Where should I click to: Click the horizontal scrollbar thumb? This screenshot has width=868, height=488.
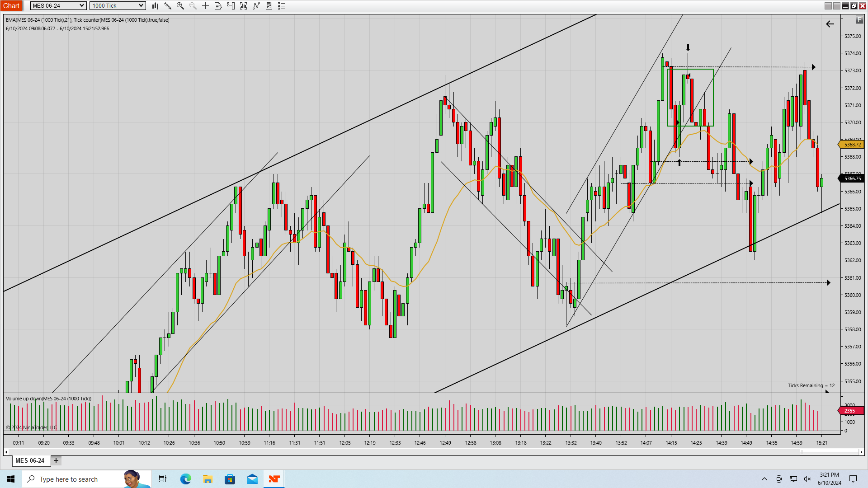point(829,452)
